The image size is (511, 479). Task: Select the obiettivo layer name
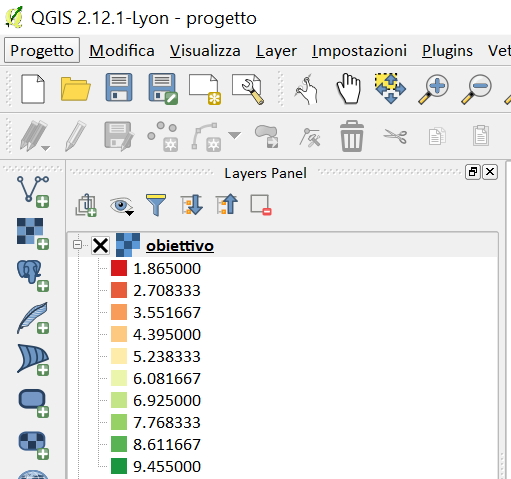click(180, 246)
